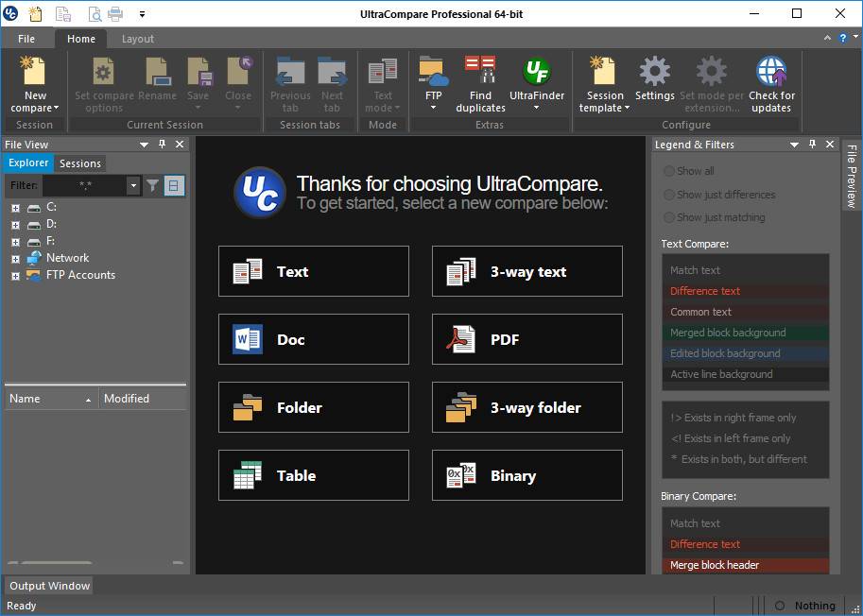Open the File Preview side tab
Image resolution: width=863 pixels, height=616 pixels.
(x=852, y=176)
